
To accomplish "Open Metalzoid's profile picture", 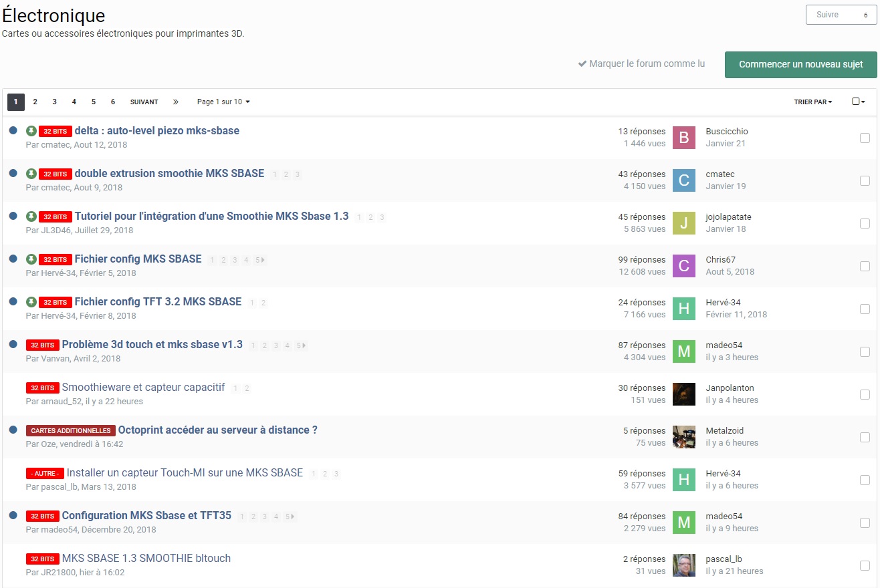I will tap(684, 437).
